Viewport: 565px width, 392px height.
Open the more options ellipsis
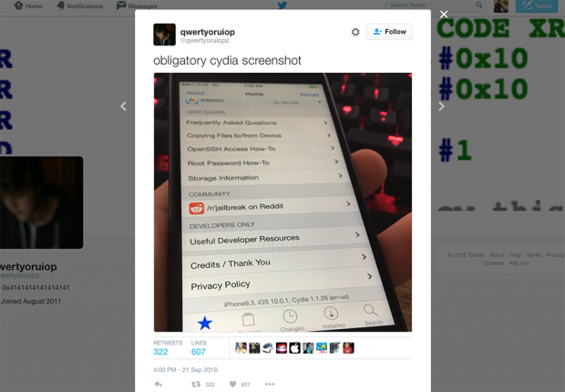pos(270,385)
